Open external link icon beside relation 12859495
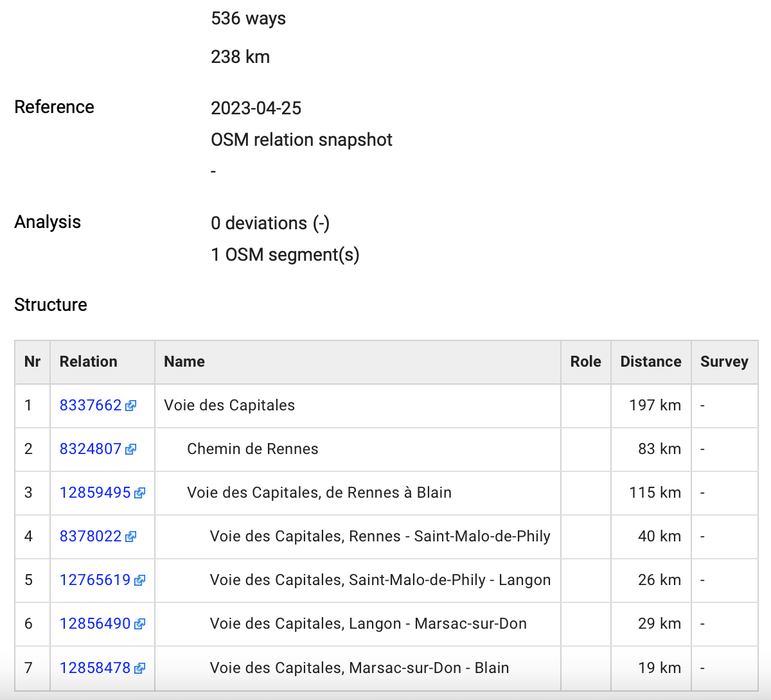The image size is (771, 700). (x=141, y=493)
